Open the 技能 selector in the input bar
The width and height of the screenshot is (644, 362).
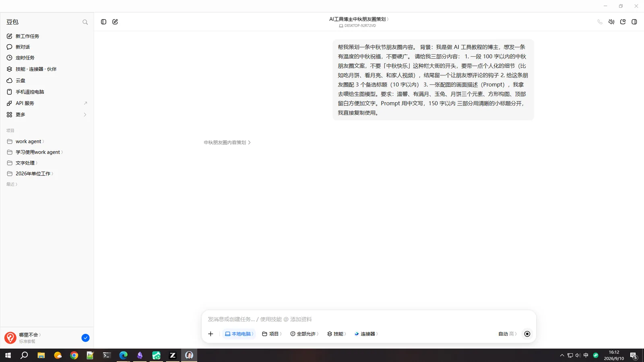pos(336,334)
